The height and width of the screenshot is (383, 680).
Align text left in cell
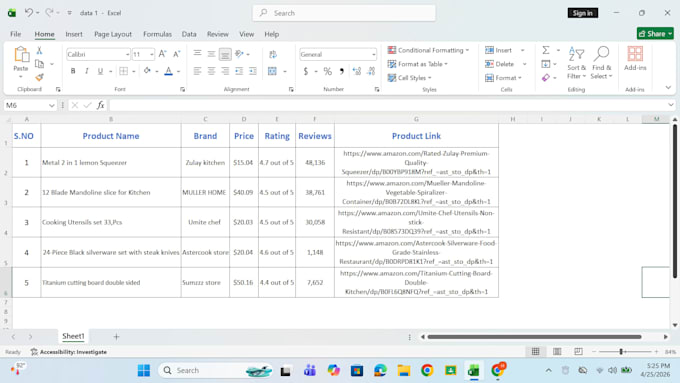coord(197,71)
